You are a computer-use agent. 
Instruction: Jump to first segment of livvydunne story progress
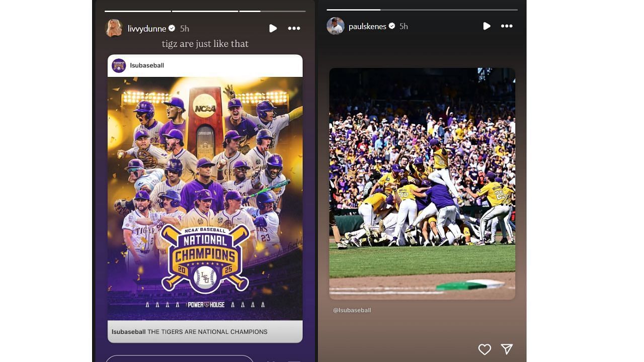pos(138,11)
